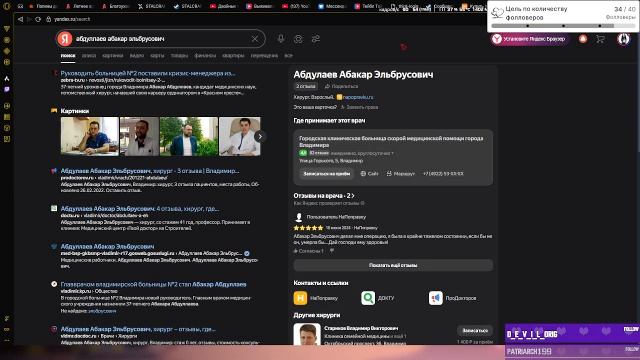Click the padlock icon in the address bar

click(49, 19)
